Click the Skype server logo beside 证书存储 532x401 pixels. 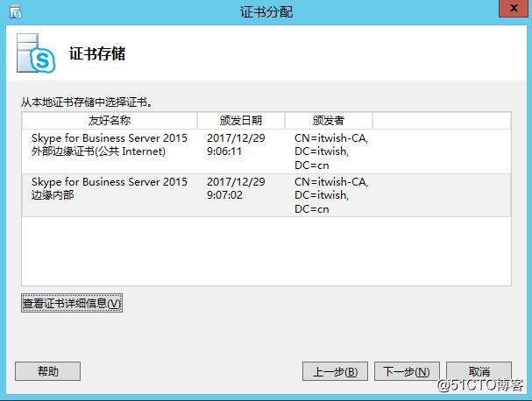[36, 53]
